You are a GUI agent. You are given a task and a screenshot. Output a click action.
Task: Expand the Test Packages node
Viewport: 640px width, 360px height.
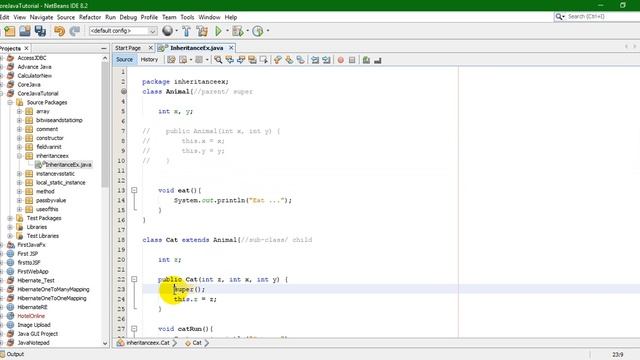tap(10, 218)
